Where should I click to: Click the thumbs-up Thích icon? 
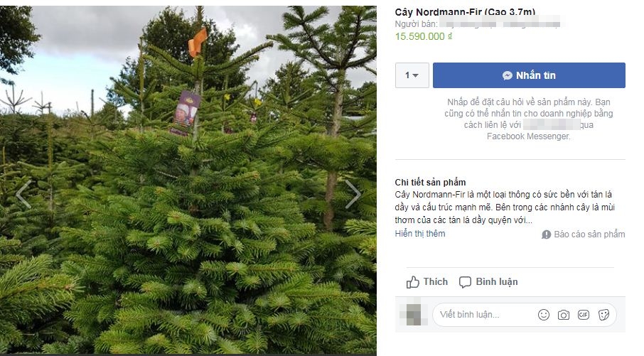[413, 282]
